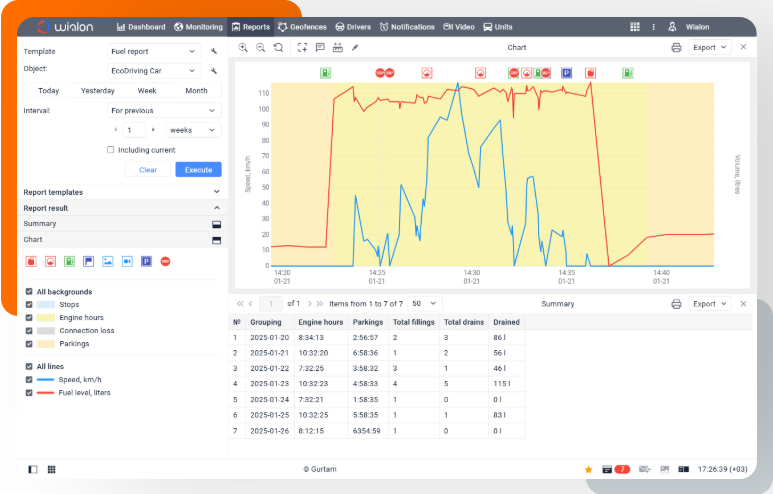
Task: Open the bottom-left grid icon
Action: pyautogui.click(x=51, y=469)
